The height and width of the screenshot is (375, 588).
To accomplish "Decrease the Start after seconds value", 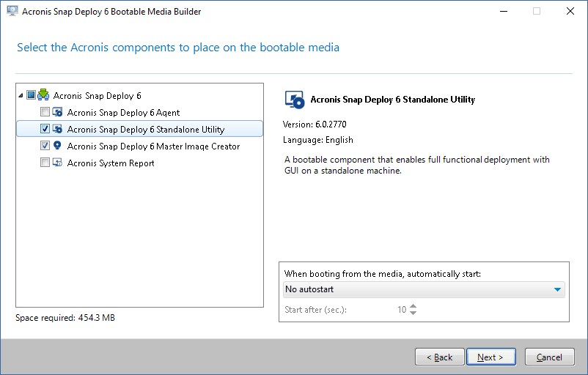I will (413, 313).
